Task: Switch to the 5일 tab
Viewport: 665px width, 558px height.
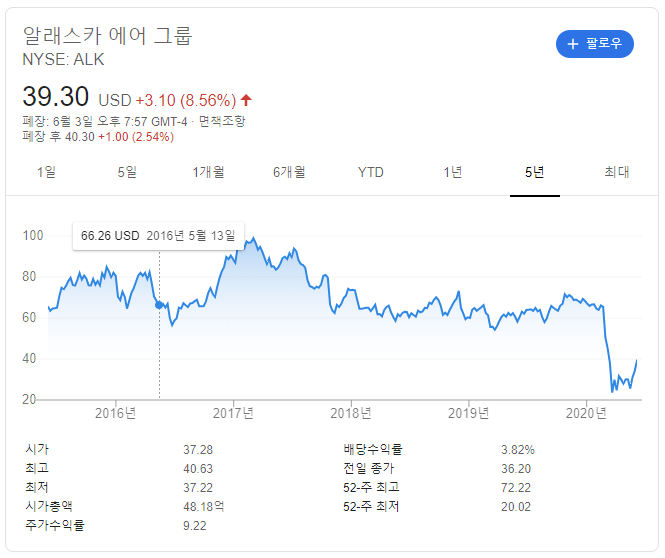Action: [127, 172]
